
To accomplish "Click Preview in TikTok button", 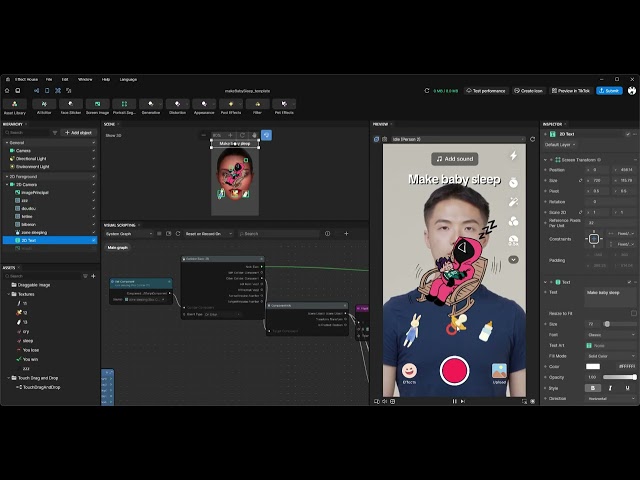I will tap(571, 91).
